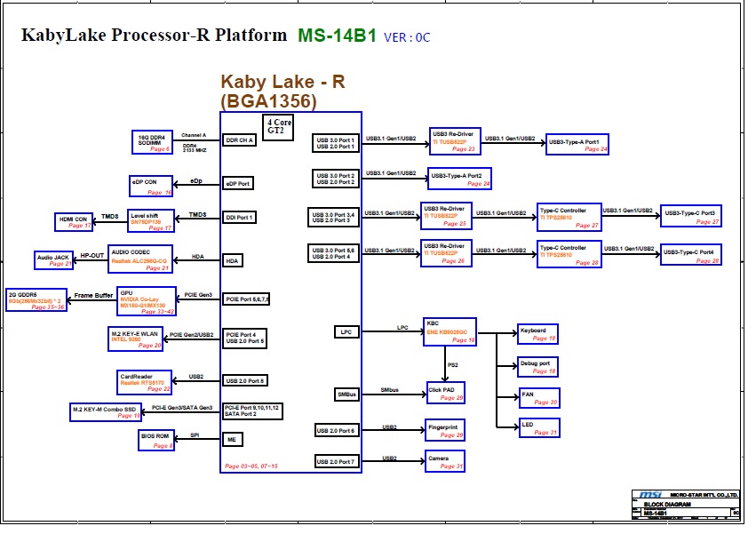Click the VER : 0C text
The width and height of the screenshot is (756, 534).
[x=407, y=37]
